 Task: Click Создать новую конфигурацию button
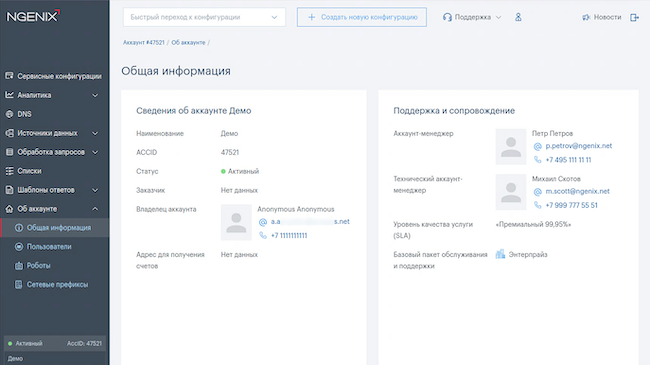pyautogui.click(x=361, y=17)
